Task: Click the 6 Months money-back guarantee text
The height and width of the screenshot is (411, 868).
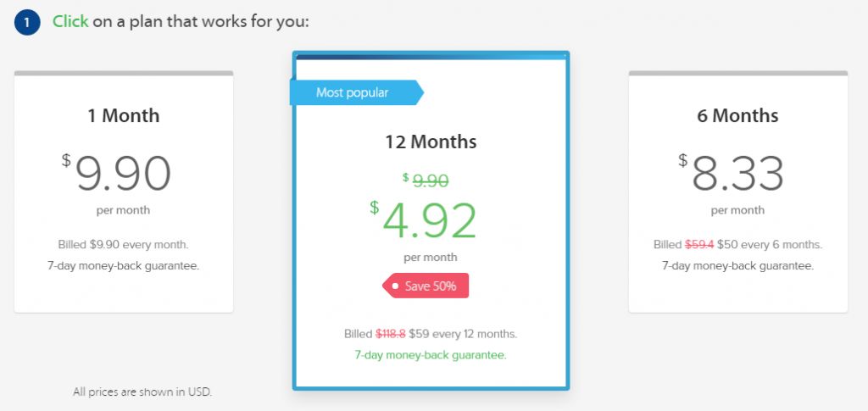Action: [x=738, y=265]
